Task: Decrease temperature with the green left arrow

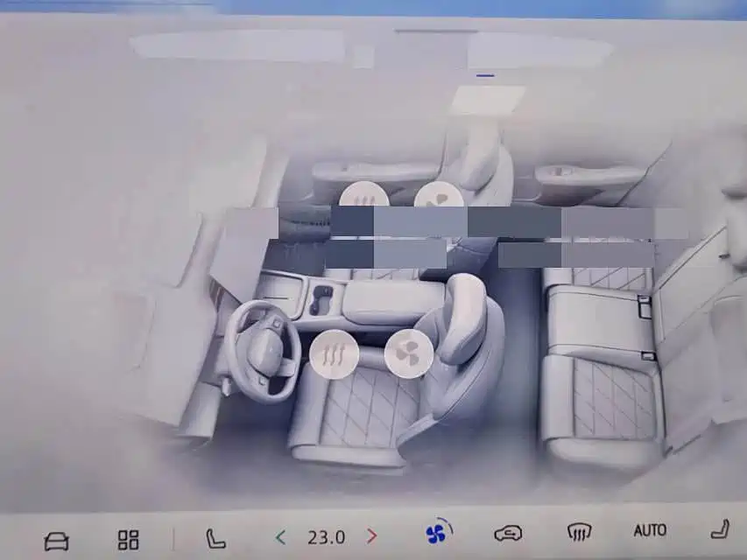Action: [280, 536]
